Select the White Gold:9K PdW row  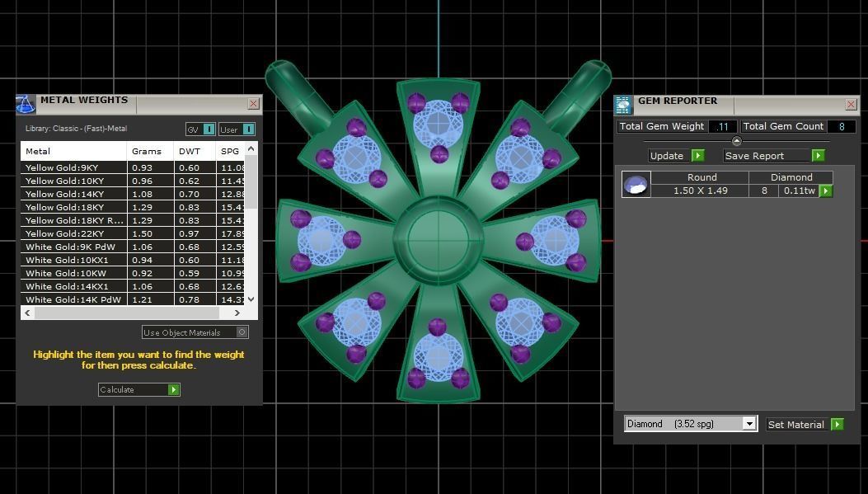[133, 247]
